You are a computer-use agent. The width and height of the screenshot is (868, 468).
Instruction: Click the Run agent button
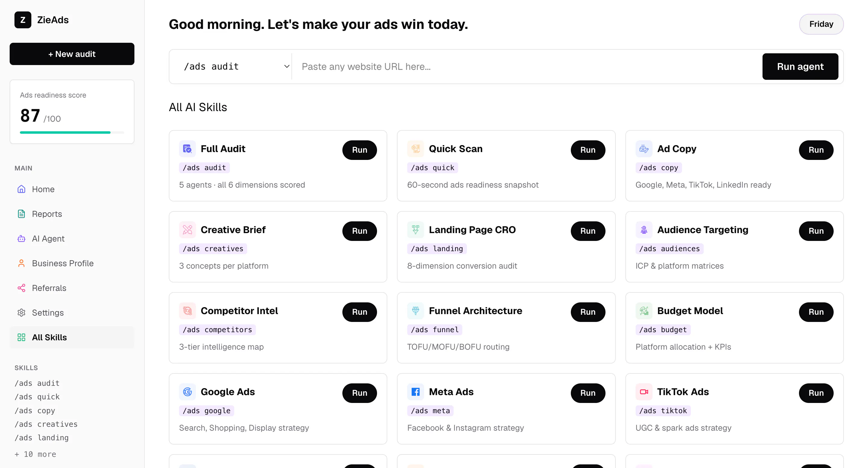tap(800, 67)
